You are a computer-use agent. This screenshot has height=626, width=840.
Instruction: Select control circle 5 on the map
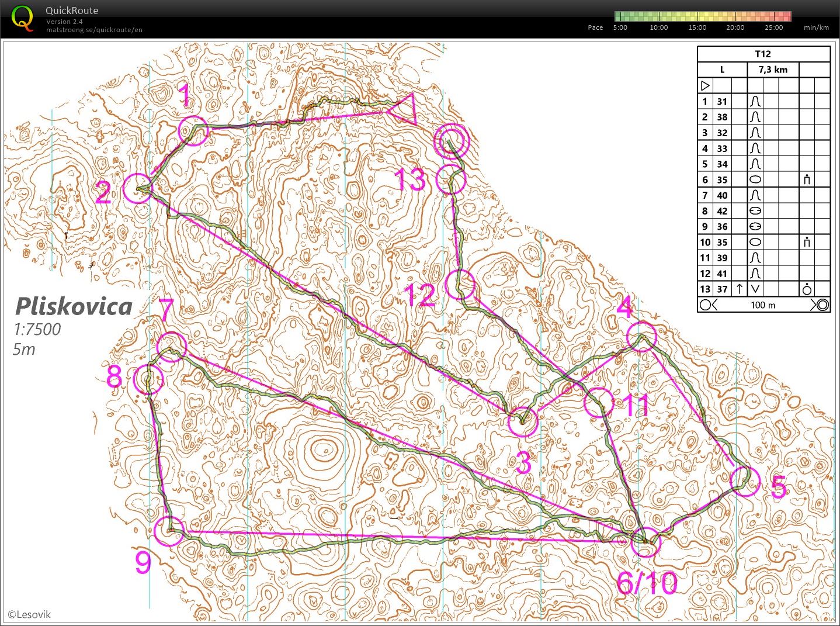745,482
